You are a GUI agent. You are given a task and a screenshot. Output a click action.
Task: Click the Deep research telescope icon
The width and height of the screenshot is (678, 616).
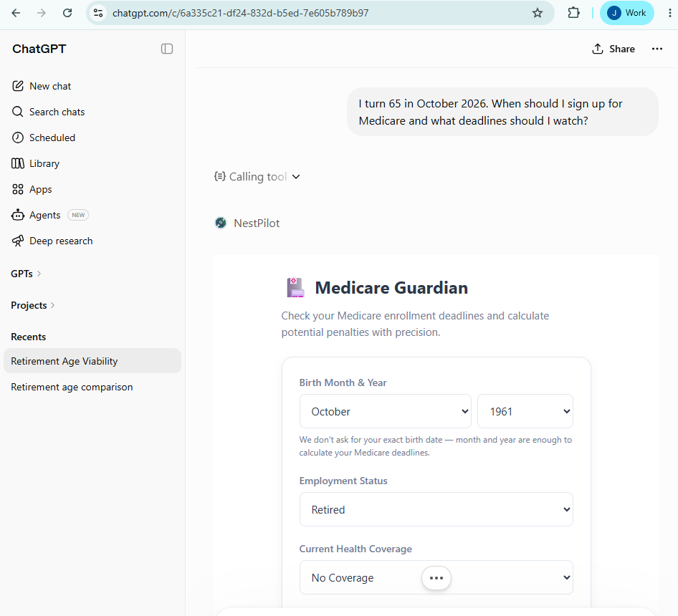18,241
